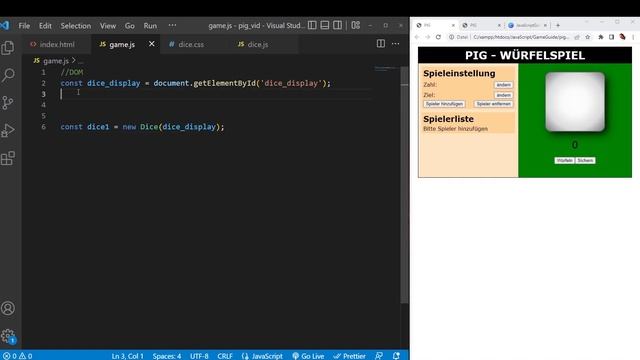Click the browser reload button
640x360 pixels.
click(438, 37)
